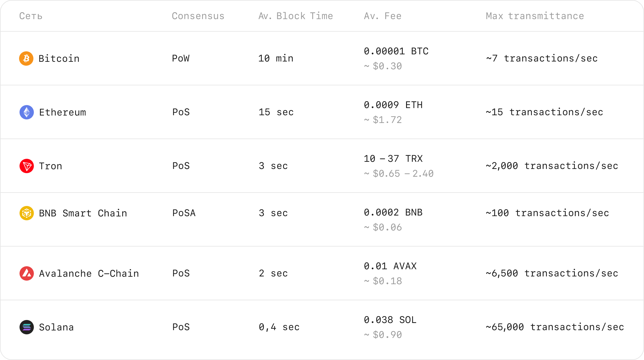Open the Solana network name
Viewport: 644px width, 360px height.
(x=56, y=327)
